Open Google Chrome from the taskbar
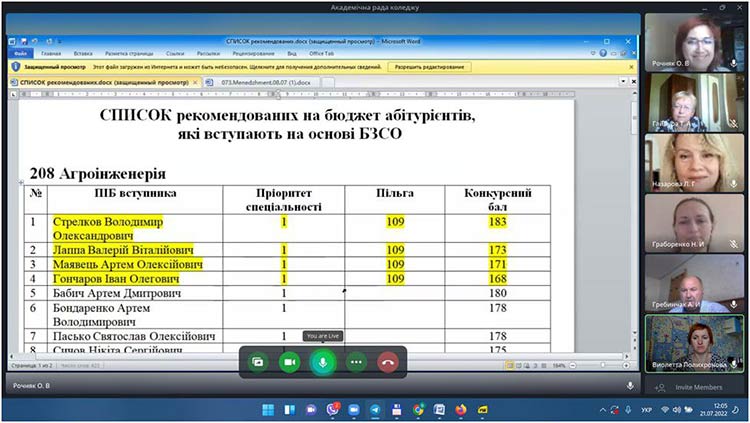Screen dimensions: 750x423 [418, 410]
